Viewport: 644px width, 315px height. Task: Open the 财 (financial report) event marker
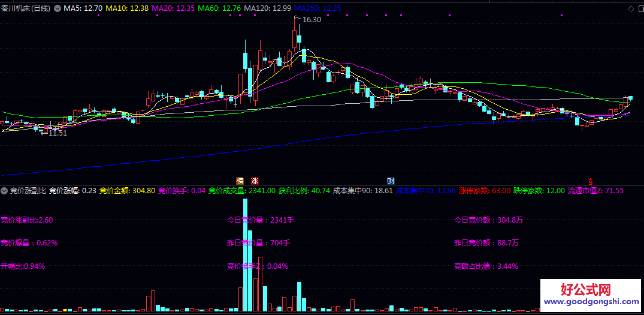391,181
